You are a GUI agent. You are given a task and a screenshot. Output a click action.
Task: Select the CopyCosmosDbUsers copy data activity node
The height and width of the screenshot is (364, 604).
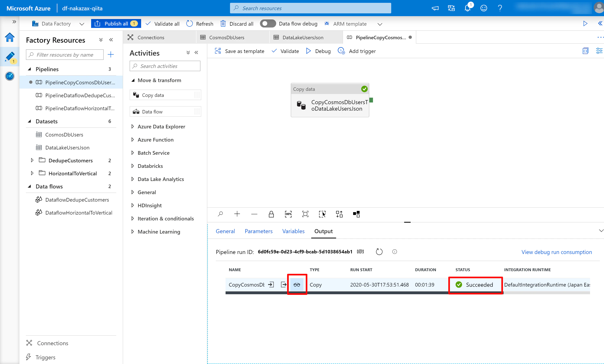330,100
